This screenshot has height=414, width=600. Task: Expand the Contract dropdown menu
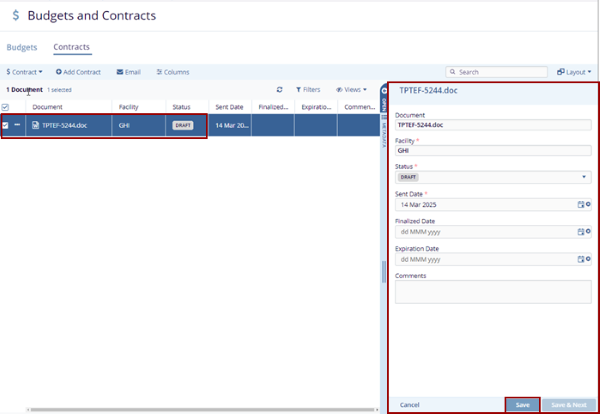25,72
